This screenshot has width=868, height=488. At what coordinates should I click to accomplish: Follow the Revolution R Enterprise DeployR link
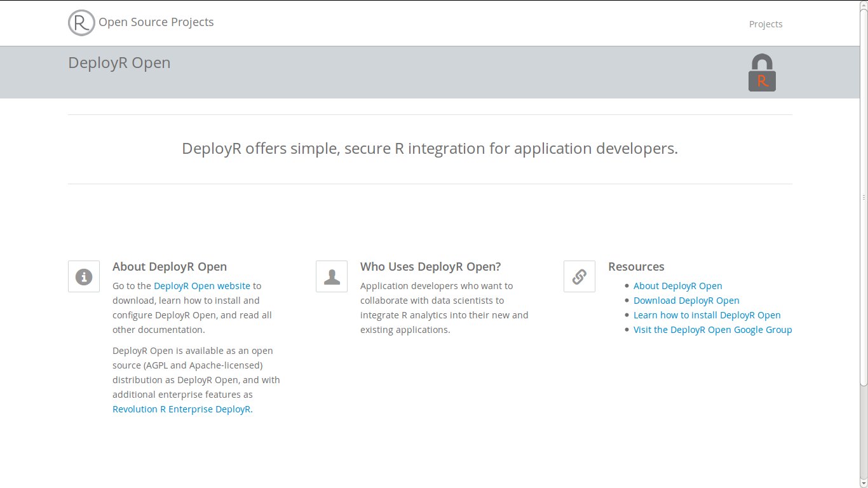click(x=182, y=409)
